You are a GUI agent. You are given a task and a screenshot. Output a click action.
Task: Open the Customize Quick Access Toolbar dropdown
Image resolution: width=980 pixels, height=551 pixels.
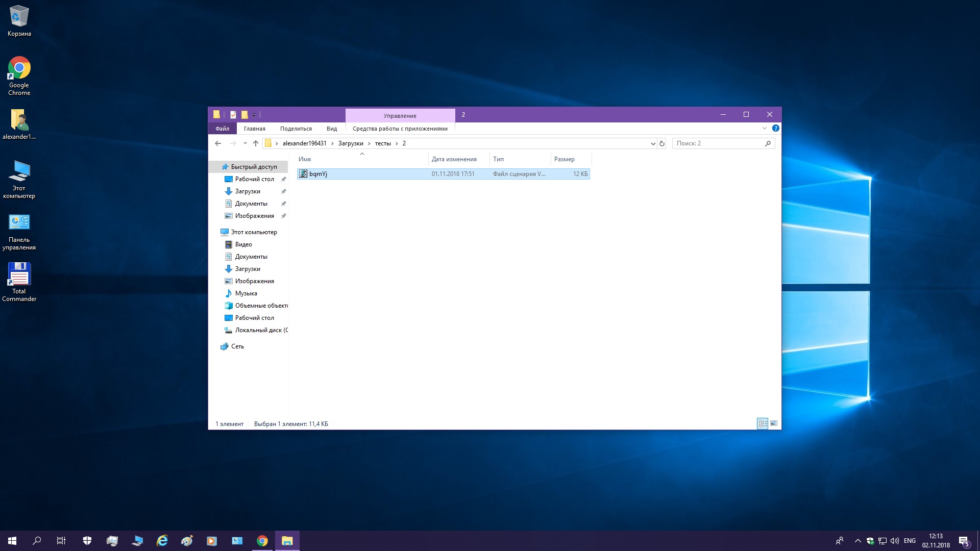pyautogui.click(x=254, y=115)
